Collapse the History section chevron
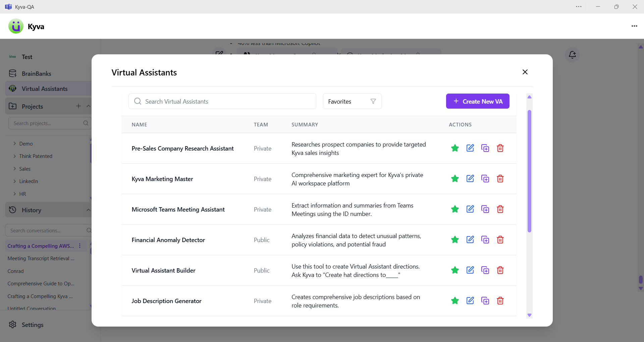The width and height of the screenshot is (644, 342). point(88,210)
